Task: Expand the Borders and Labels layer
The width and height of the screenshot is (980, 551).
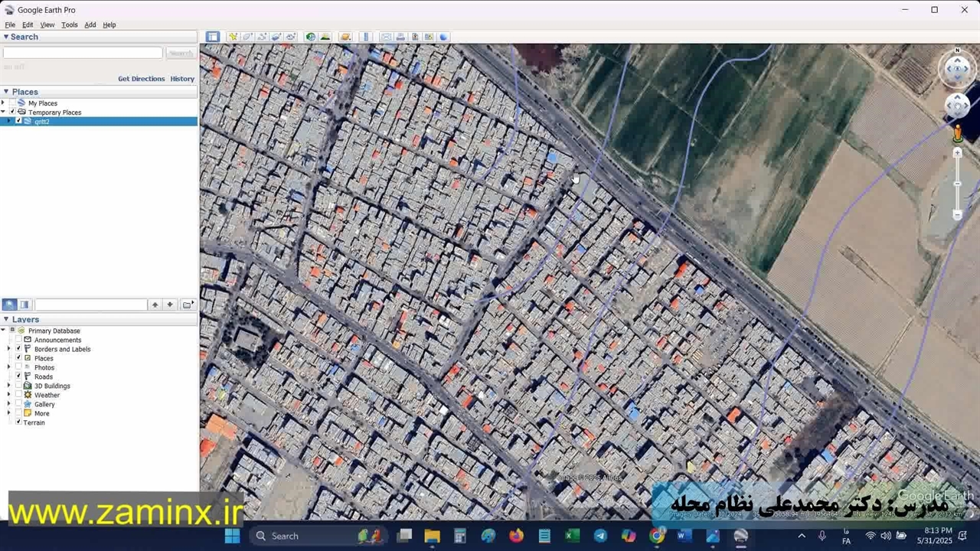Action: (x=9, y=349)
